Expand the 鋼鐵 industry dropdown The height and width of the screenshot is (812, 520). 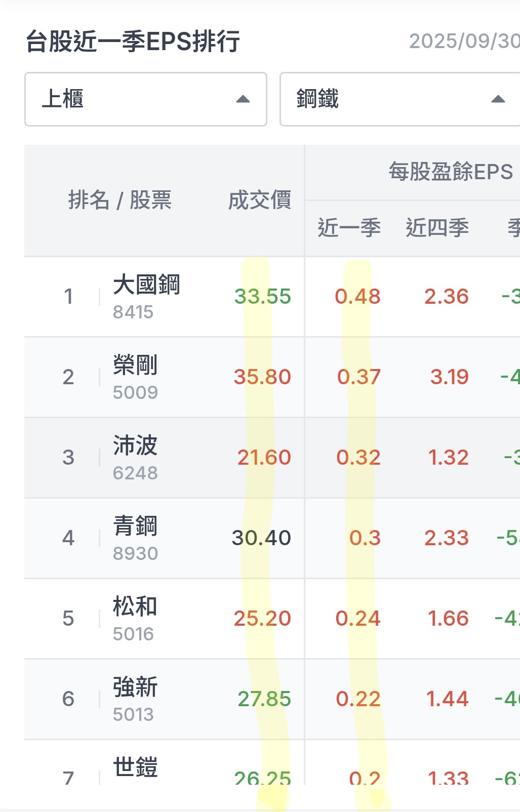tap(399, 99)
